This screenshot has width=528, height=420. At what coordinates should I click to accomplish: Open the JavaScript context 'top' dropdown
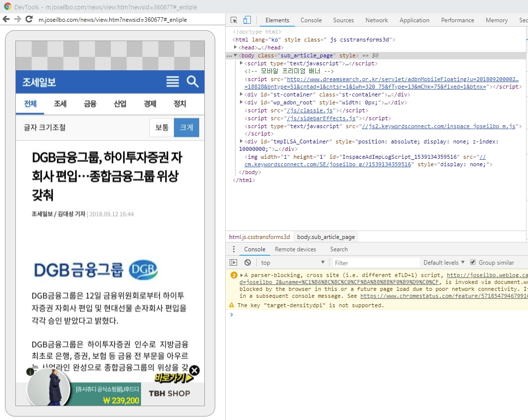pyautogui.click(x=292, y=263)
